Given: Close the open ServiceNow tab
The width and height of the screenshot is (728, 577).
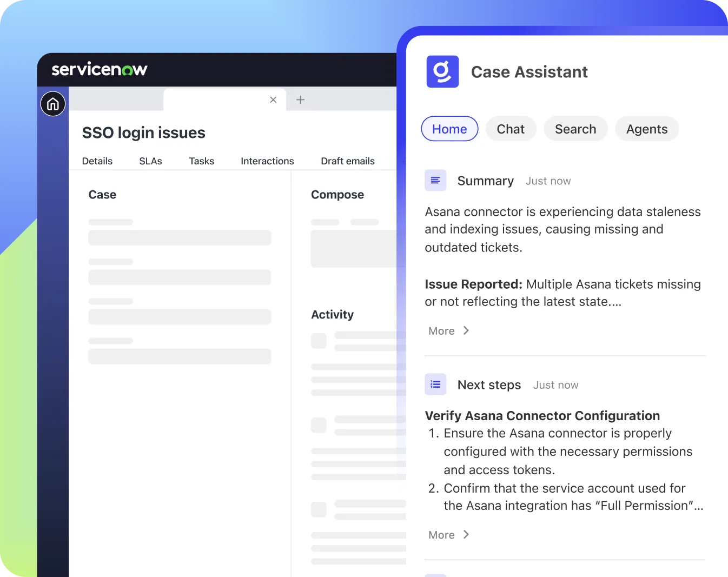Looking at the screenshot, I should click(x=273, y=100).
